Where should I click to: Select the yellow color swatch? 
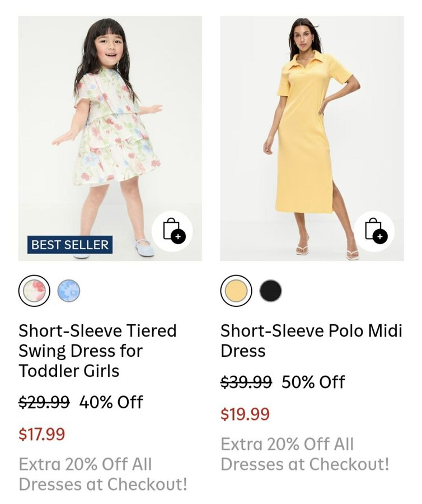tap(236, 291)
